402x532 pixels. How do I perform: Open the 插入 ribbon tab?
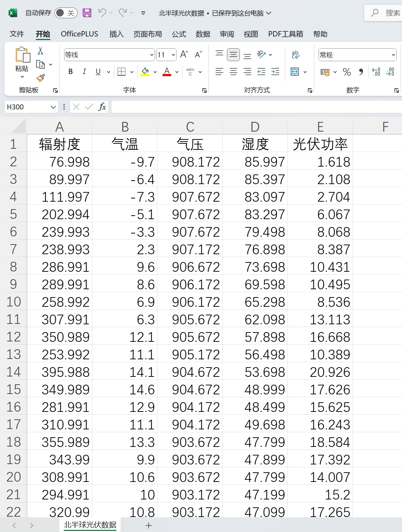click(116, 34)
